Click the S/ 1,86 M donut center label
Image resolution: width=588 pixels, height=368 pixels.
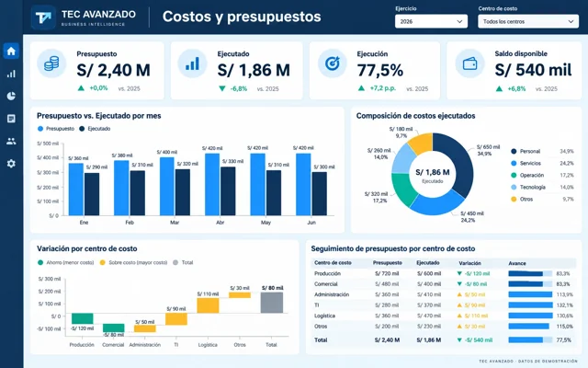pyautogui.click(x=433, y=172)
